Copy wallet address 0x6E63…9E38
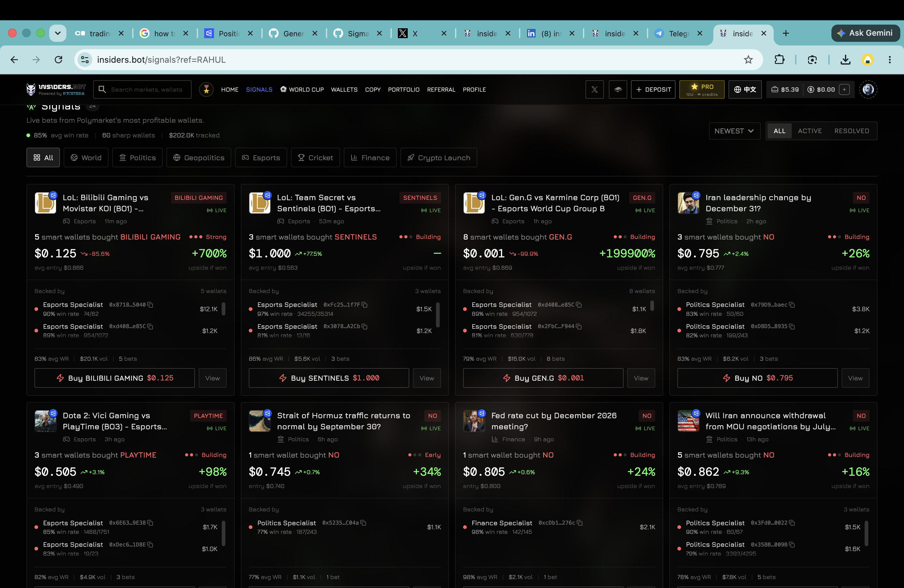 (150, 523)
